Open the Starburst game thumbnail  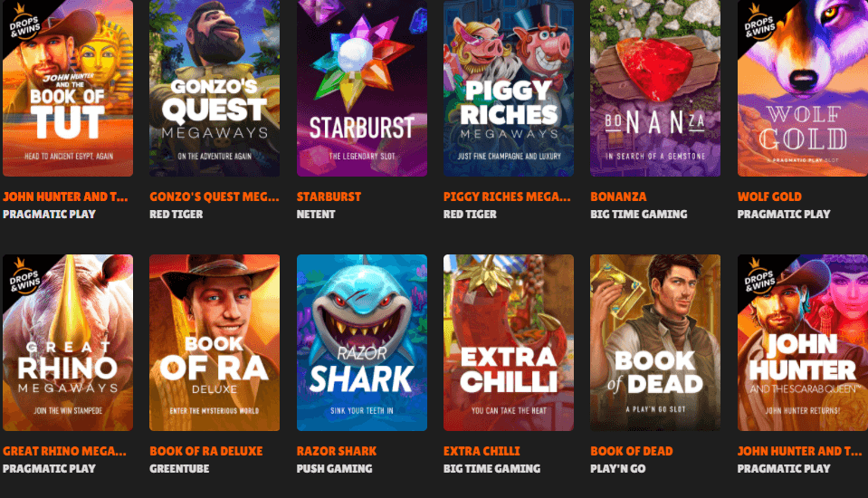[361, 88]
